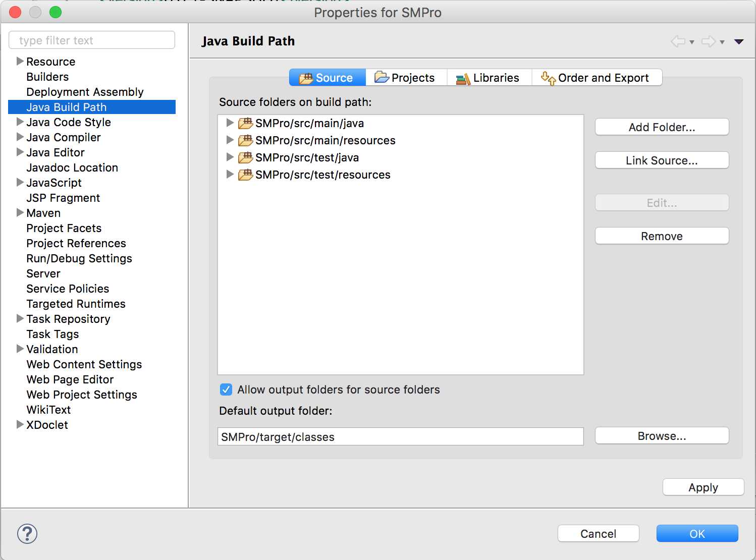Select Project Facets in the sidebar
Image resolution: width=756 pixels, height=560 pixels.
[x=64, y=228]
